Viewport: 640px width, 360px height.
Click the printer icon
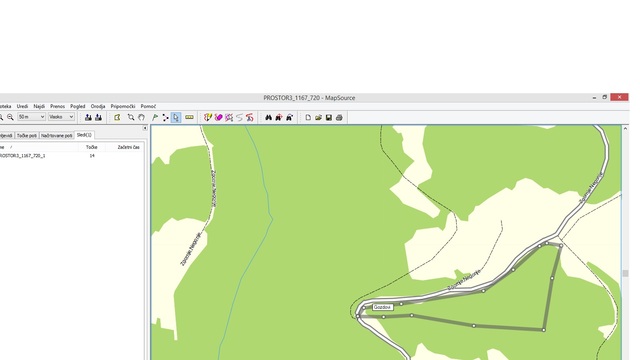(339, 118)
